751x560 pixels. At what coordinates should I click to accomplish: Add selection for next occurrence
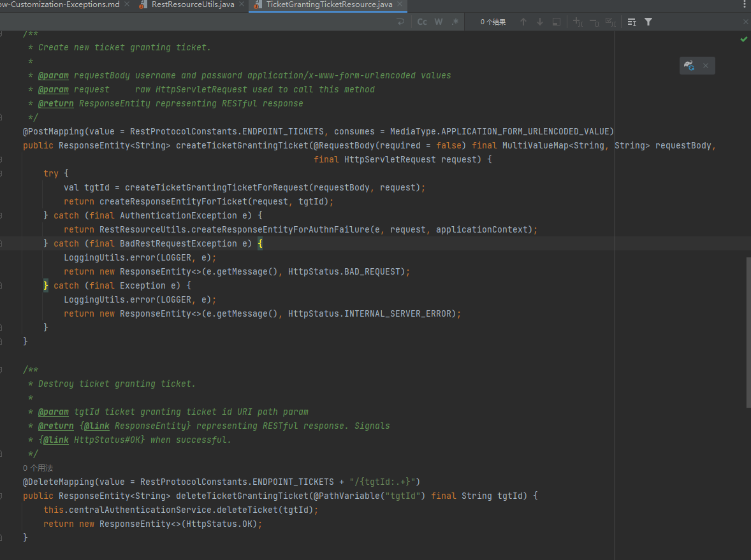point(578,22)
